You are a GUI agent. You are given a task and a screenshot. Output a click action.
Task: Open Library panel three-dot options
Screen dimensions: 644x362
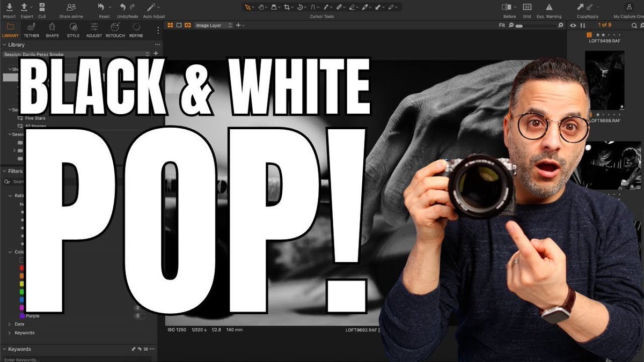click(x=157, y=45)
